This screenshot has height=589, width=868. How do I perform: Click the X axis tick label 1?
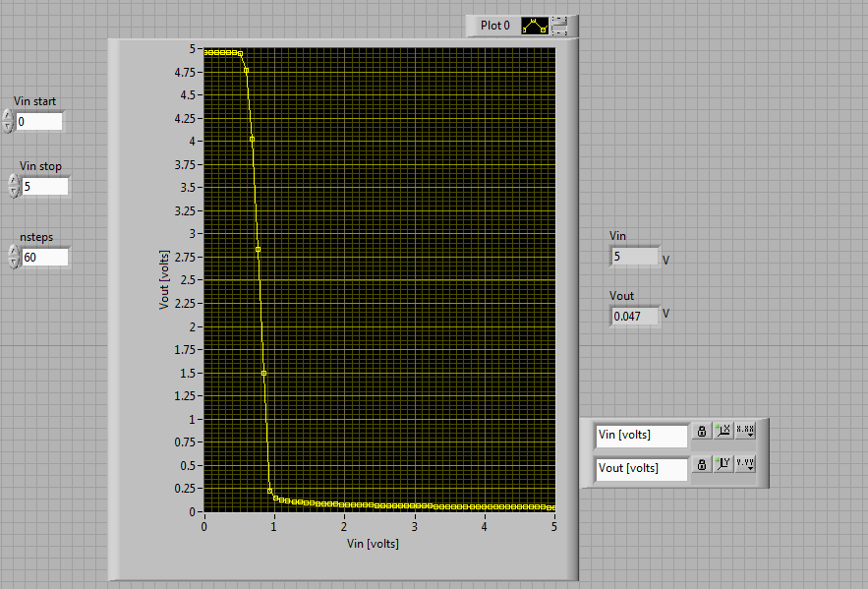coord(273,526)
